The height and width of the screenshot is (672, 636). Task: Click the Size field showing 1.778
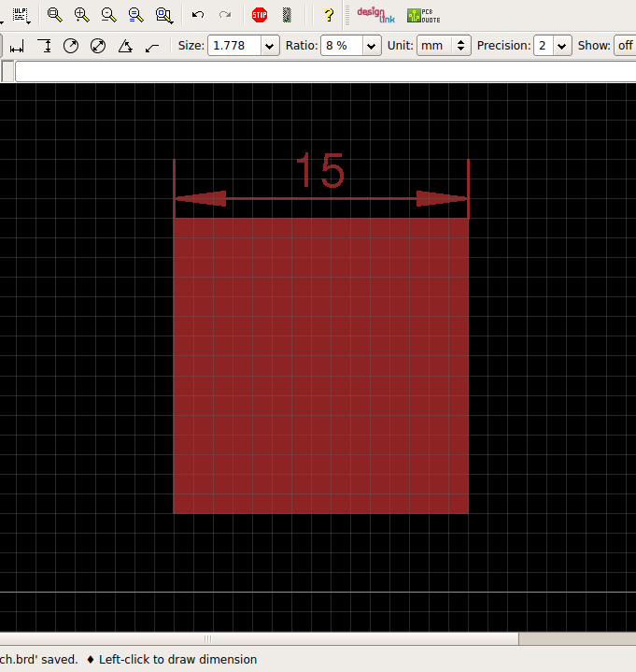click(x=234, y=46)
